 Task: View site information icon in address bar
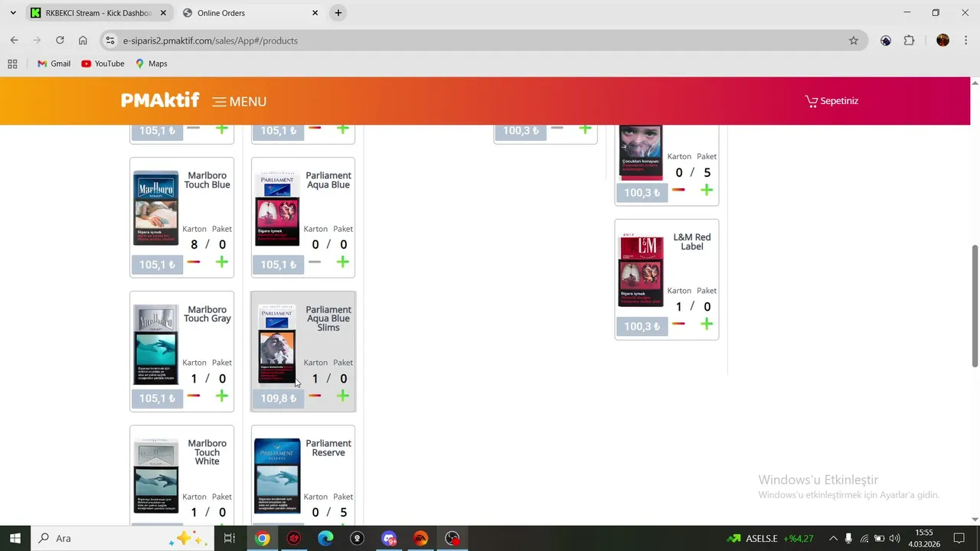tap(110, 41)
